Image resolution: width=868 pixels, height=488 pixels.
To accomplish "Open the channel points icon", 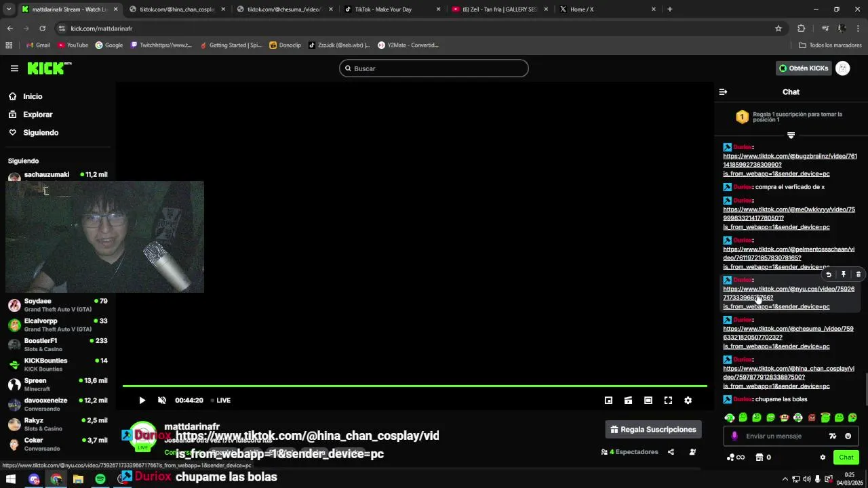I will [x=736, y=457].
